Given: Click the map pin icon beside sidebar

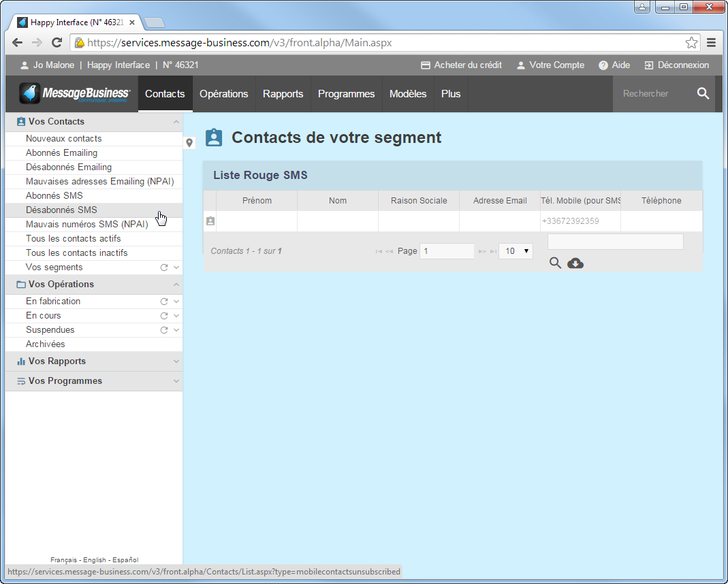Looking at the screenshot, I should 189,143.
